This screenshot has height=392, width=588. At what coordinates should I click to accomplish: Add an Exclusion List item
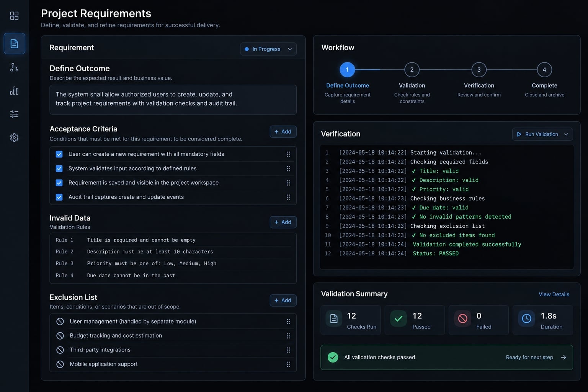point(283,301)
